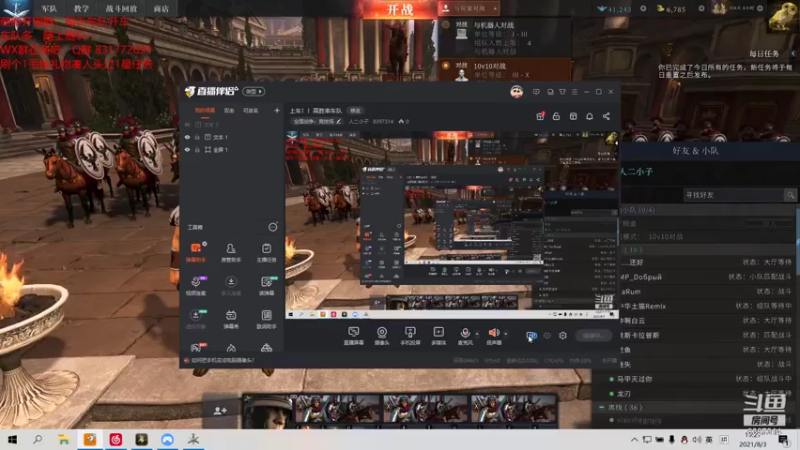Add 摄像头 camera source
The image size is (800, 450).
tap(382, 336)
